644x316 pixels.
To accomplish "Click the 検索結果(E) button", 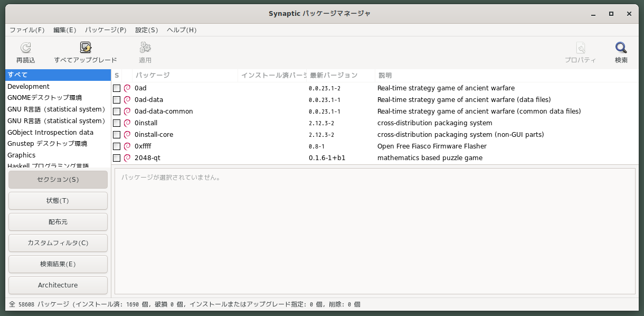I will click(58, 264).
